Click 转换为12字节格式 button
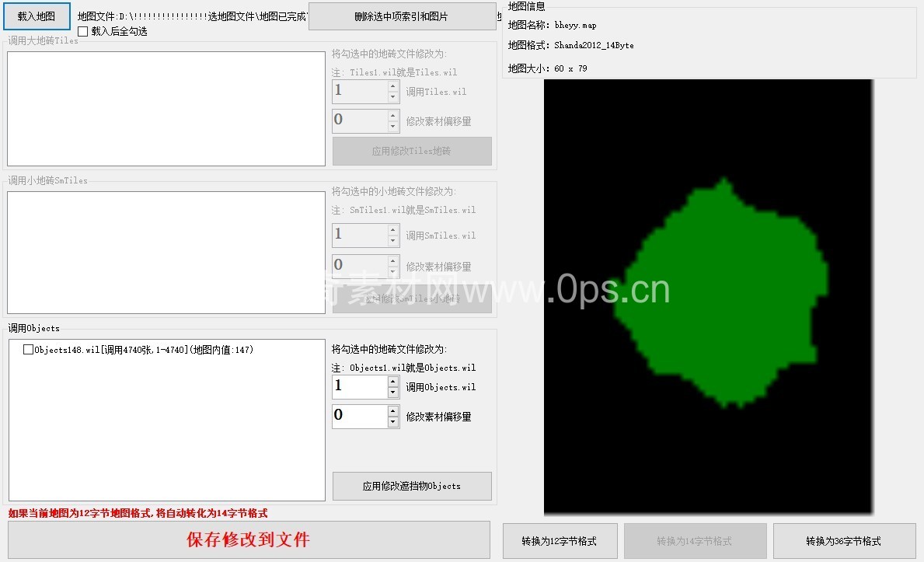The width and height of the screenshot is (924, 562). [x=560, y=541]
